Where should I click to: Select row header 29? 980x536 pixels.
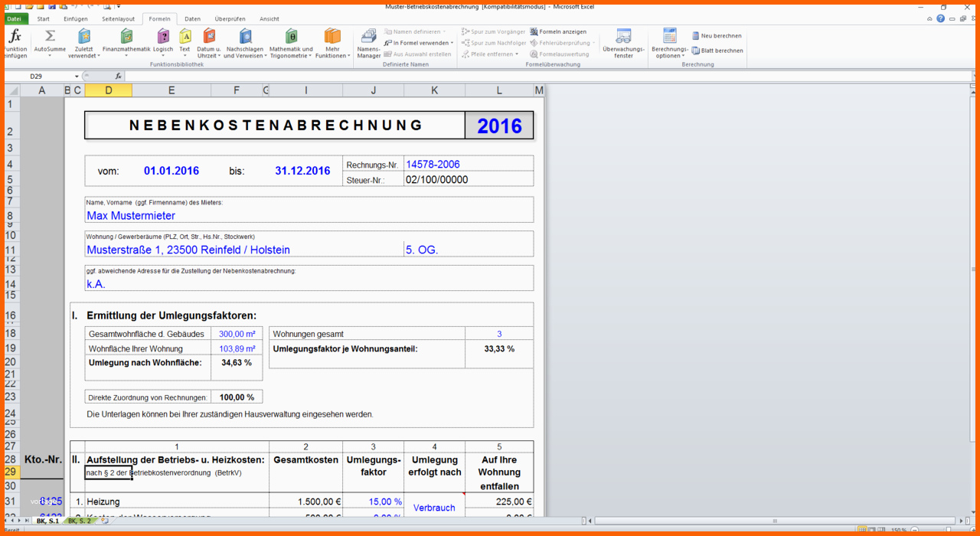11,472
